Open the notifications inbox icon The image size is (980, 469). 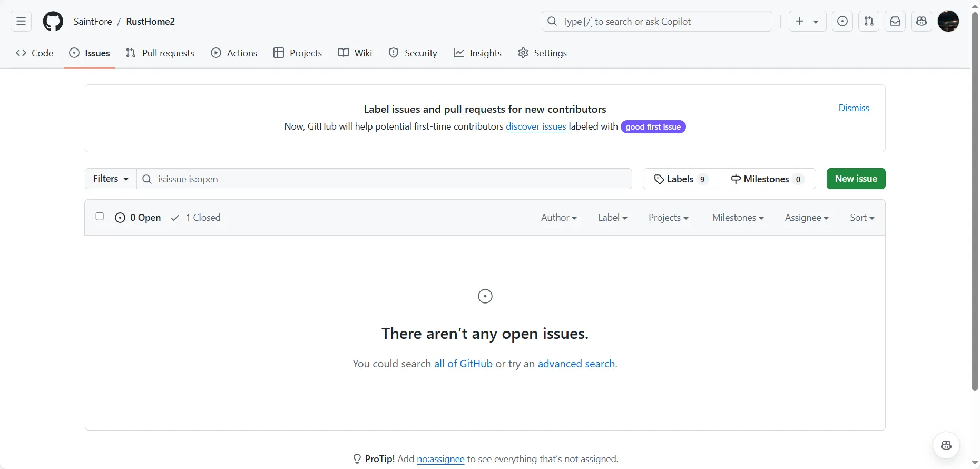pyautogui.click(x=895, y=22)
